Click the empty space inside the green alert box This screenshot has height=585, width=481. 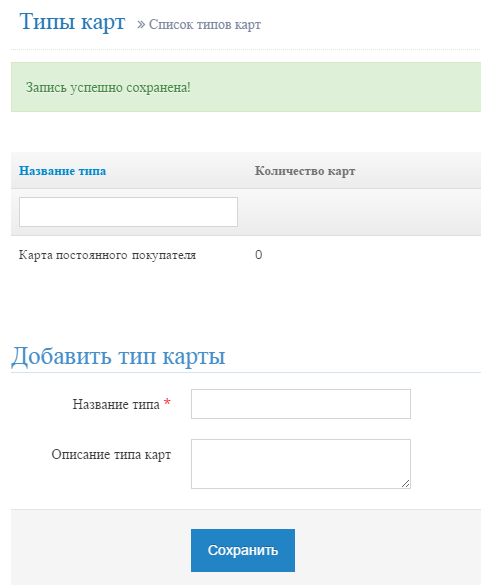click(336, 87)
